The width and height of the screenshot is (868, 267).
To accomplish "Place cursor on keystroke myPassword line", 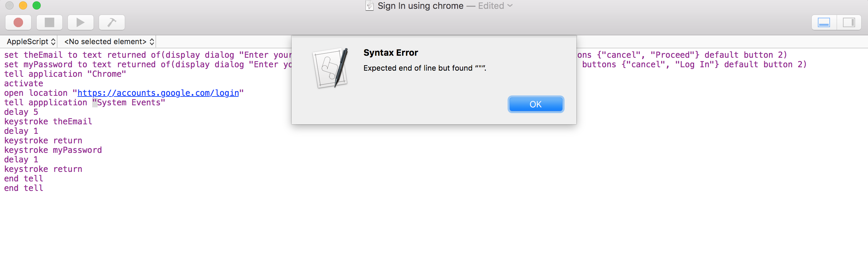I will [53, 150].
